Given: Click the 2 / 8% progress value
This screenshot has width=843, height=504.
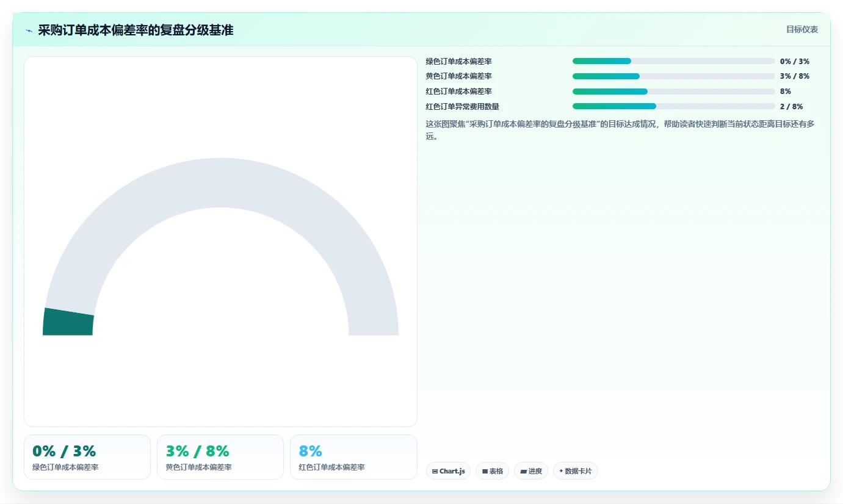Looking at the screenshot, I should [x=791, y=106].
